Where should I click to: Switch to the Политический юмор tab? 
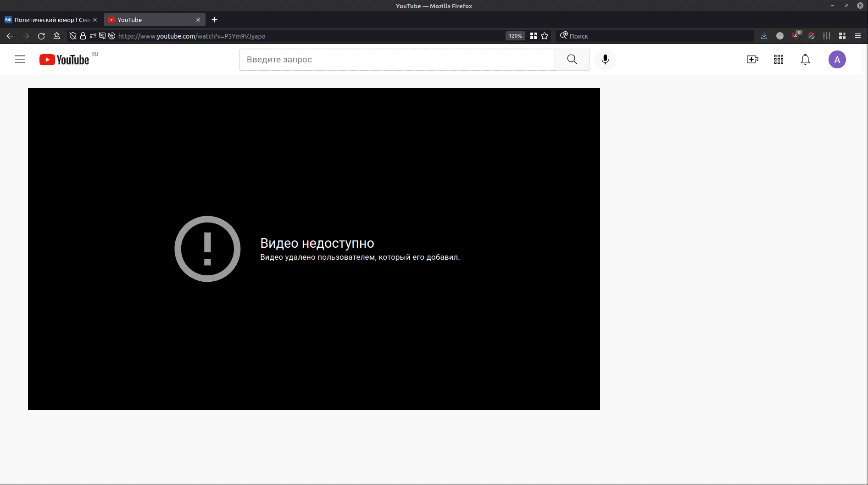click(x=48, y=20)
